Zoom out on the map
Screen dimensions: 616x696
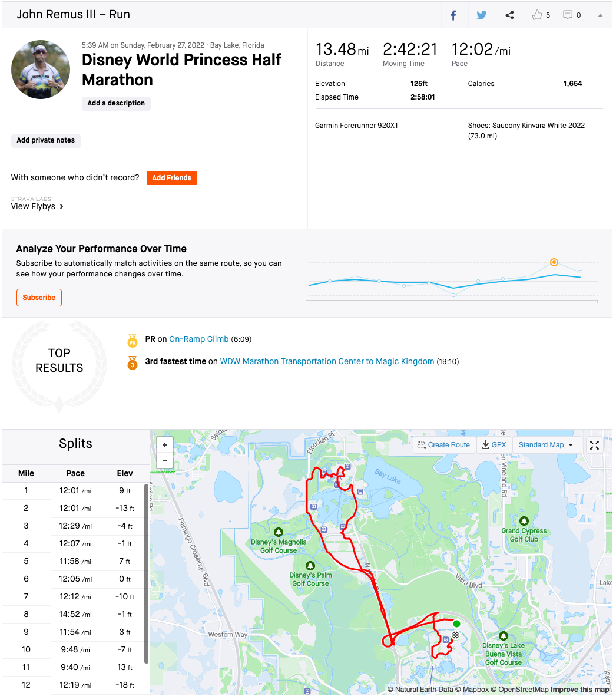point(165,460)
